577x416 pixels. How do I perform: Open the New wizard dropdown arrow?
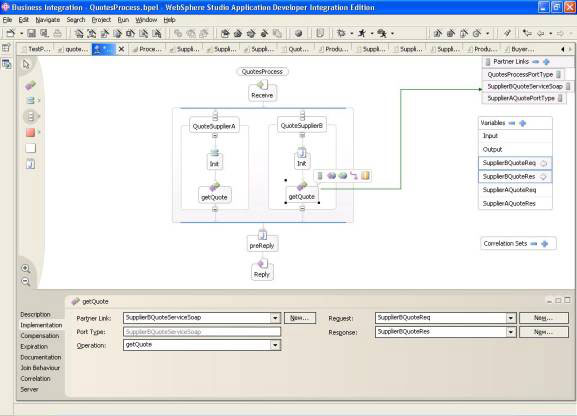click(x=21, y=34)
